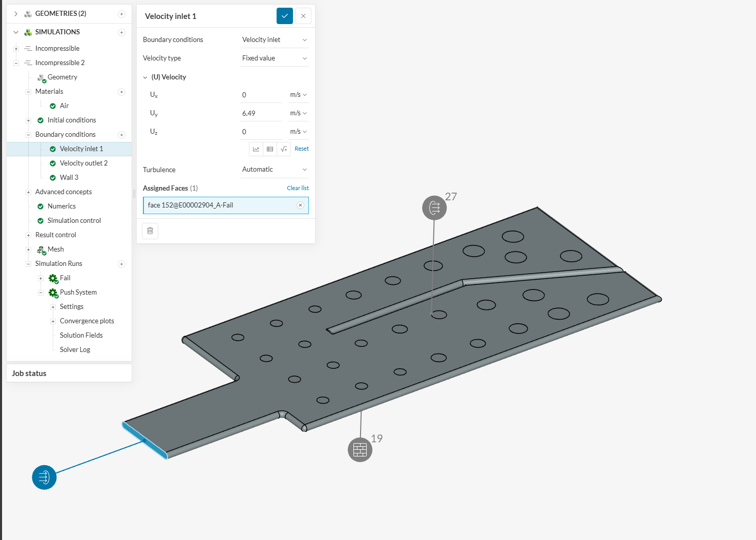Create a new run via Simulation Runs plus
Image resolution: width=756 pixels, height=540 pixels.
[x=121, y=264]
